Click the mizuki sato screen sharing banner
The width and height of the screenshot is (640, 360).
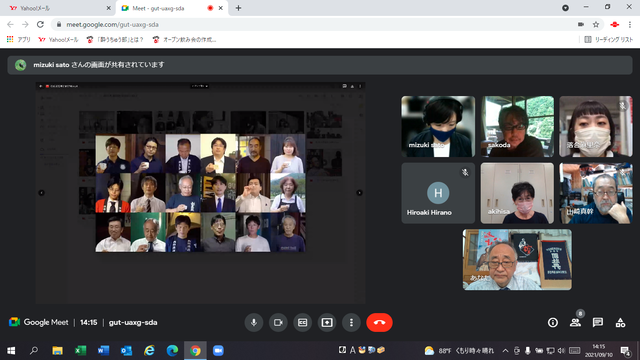[320, 65]
